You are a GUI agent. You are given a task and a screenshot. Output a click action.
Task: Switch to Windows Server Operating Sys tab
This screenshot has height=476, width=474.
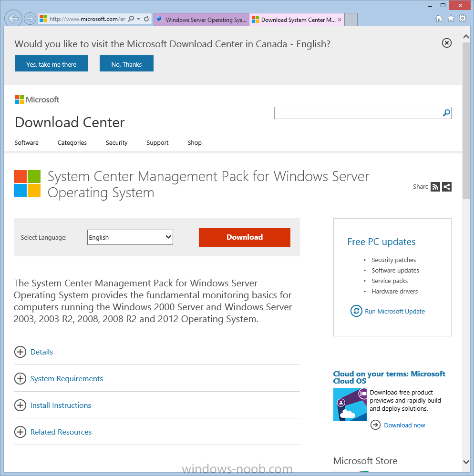(201, 20)
